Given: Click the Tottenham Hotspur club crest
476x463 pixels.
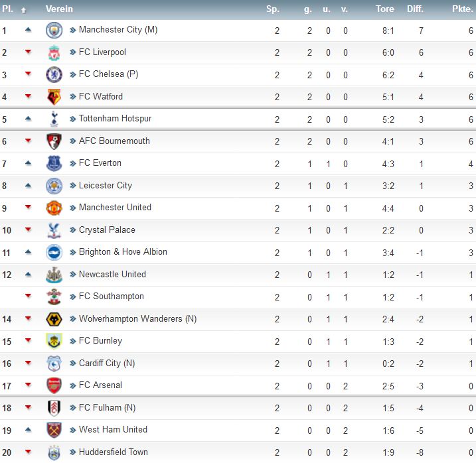Looking at the screenshot, I should (54, 119).
